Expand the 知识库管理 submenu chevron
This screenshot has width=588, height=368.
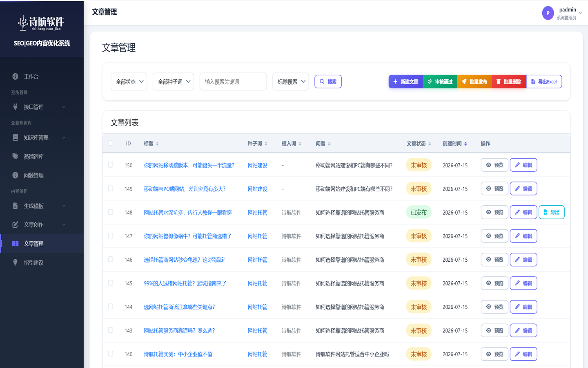click(64, 138)
